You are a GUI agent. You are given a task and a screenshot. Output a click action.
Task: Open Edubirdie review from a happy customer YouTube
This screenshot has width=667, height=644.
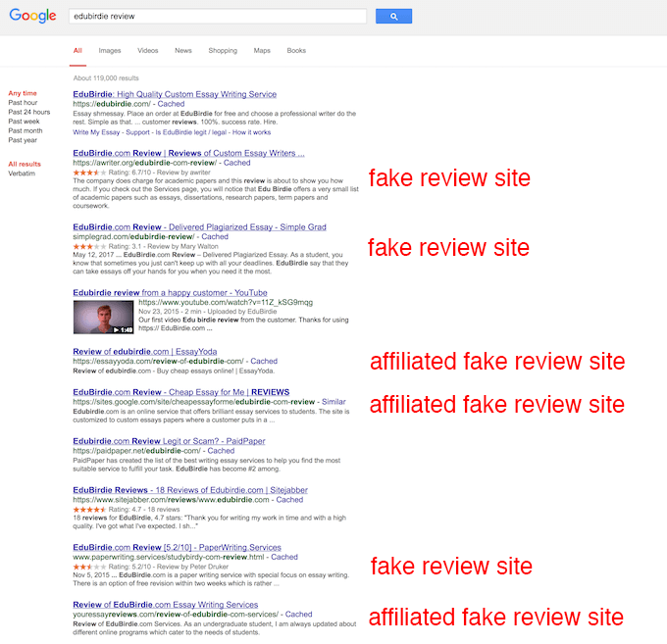coord(170,293)
